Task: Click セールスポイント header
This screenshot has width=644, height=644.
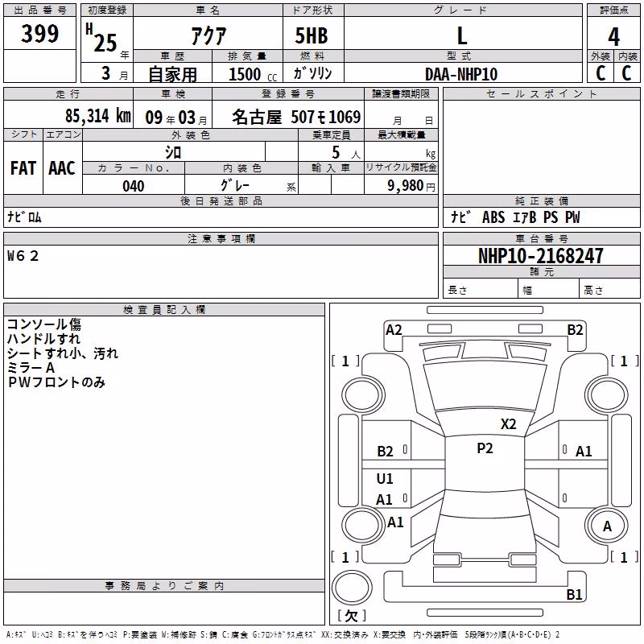Action: point(541,94)
